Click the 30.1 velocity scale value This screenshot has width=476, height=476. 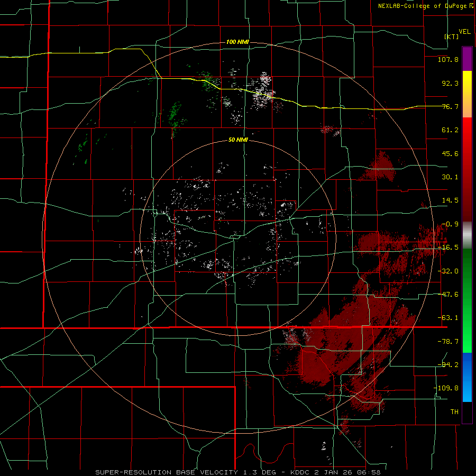(x=450, y=177)
